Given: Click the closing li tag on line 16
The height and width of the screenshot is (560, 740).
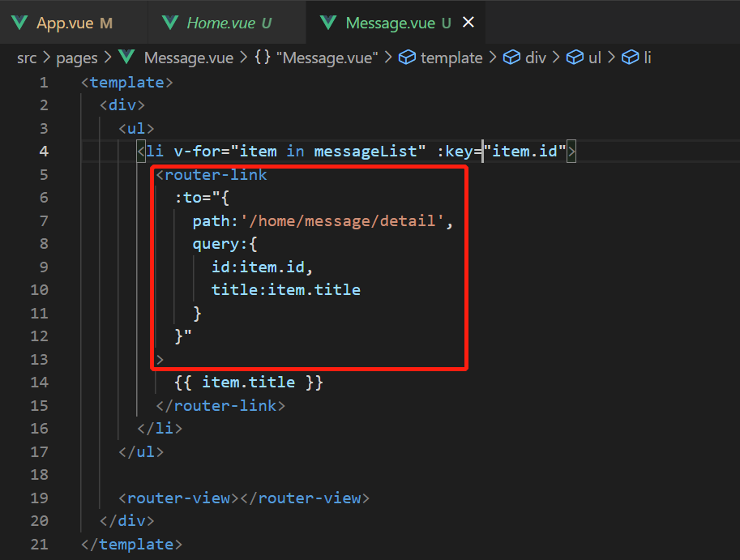Looking at the screenshot, I should click(160, 429).
